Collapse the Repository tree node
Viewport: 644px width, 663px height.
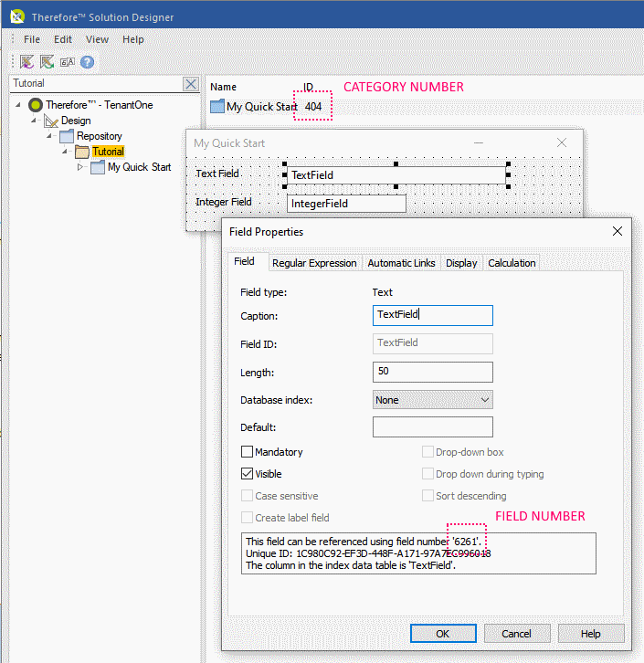[49, 136]
